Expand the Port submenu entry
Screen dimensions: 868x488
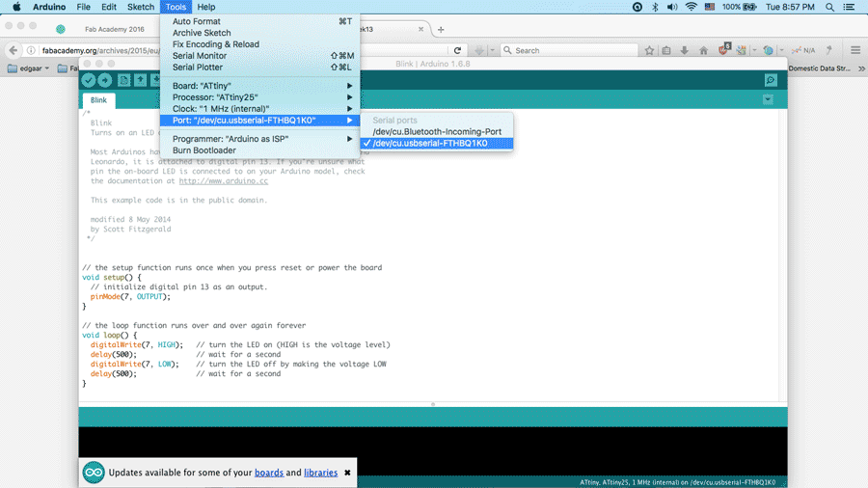[x=259, y=120]
